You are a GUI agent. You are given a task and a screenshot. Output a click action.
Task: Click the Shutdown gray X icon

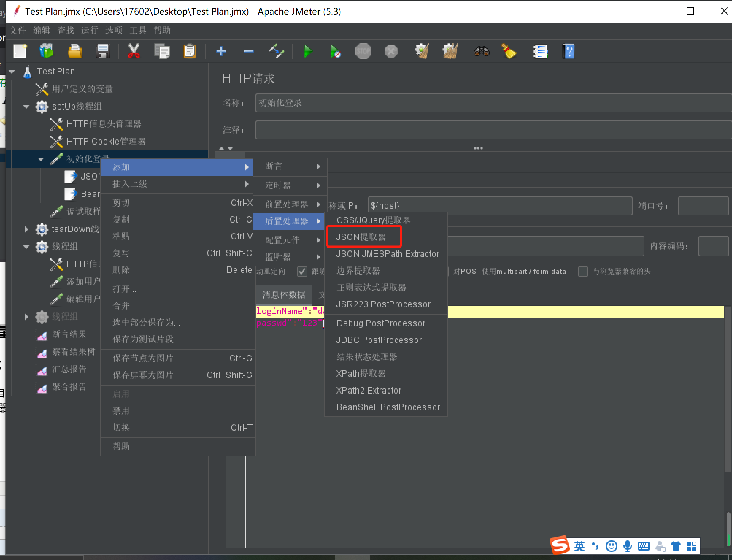click(391, 51)
